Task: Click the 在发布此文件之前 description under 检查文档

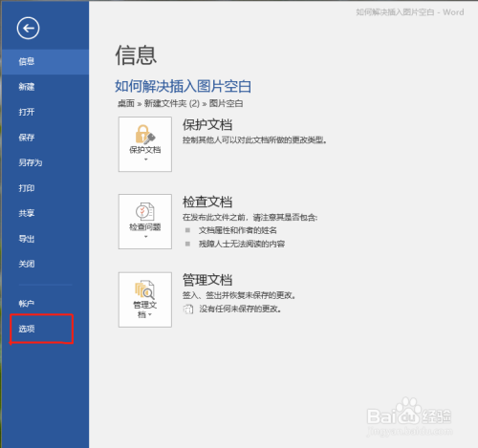Action: tap(250, 218)
